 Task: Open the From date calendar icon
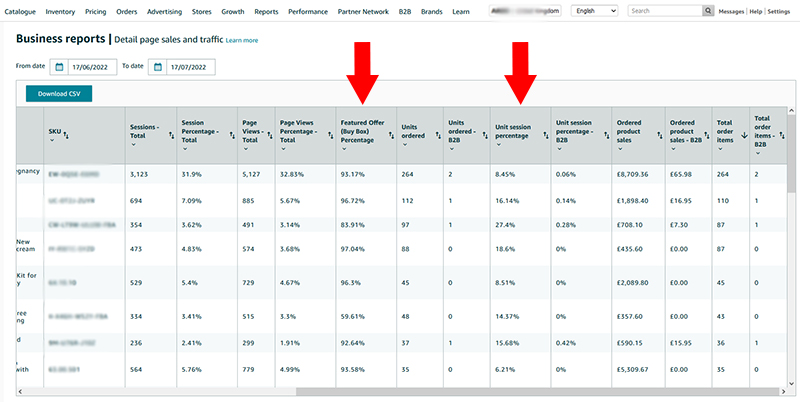(59, 67)
